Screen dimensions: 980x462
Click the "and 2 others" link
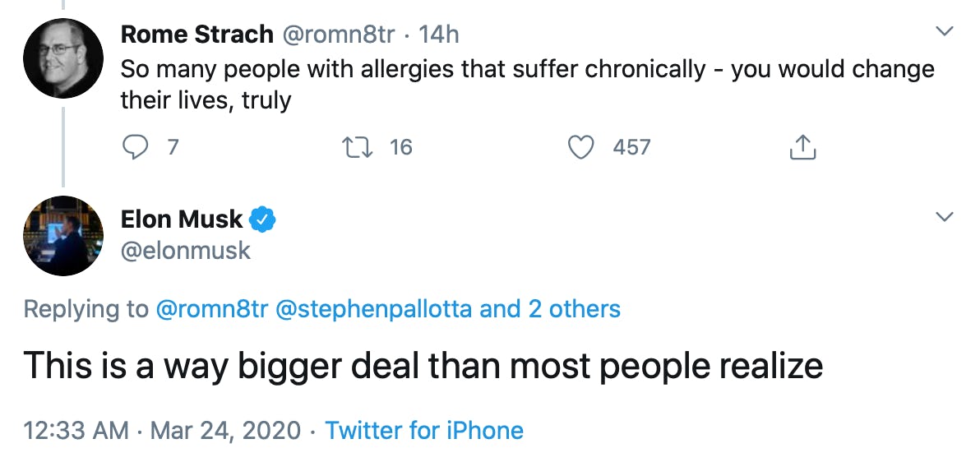pos(550,309)
